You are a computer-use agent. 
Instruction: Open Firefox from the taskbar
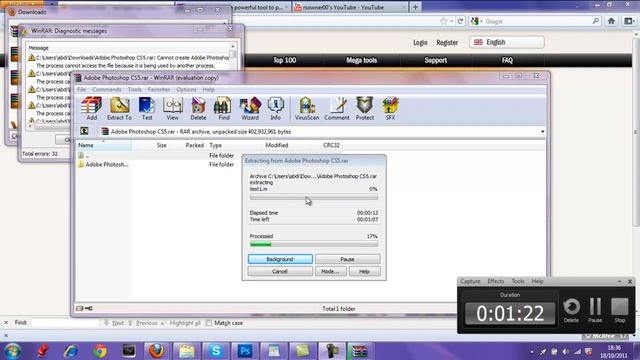(157, 351)
